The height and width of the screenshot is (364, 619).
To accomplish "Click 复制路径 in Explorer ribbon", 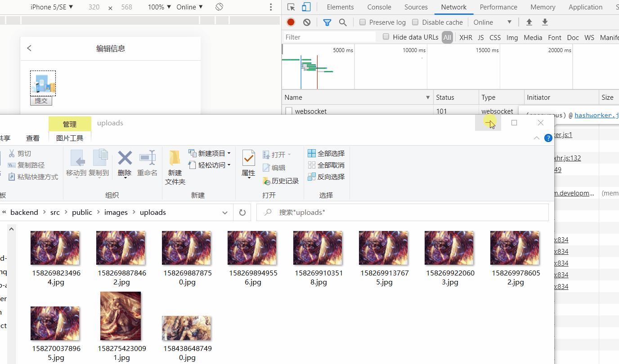I will pos(27,165).
